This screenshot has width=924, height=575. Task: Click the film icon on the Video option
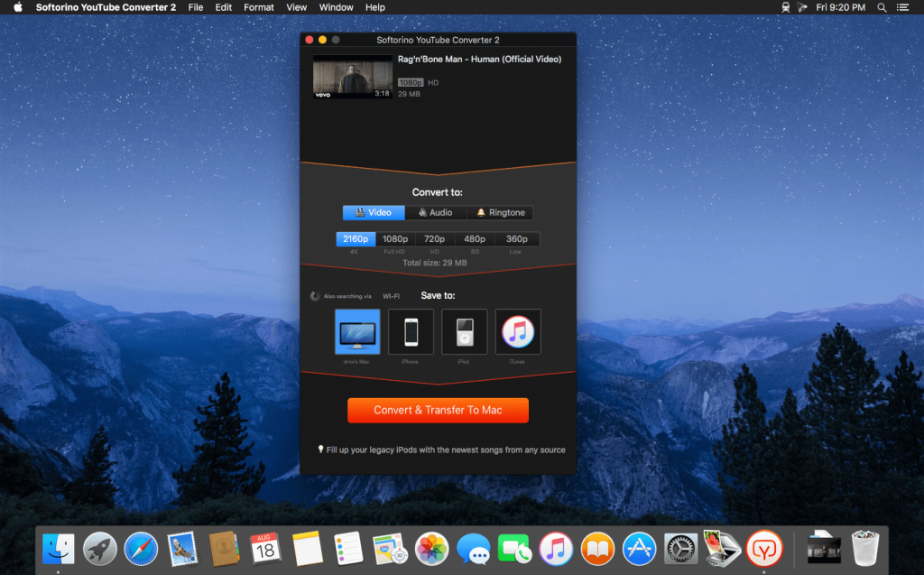coord(359,212)
